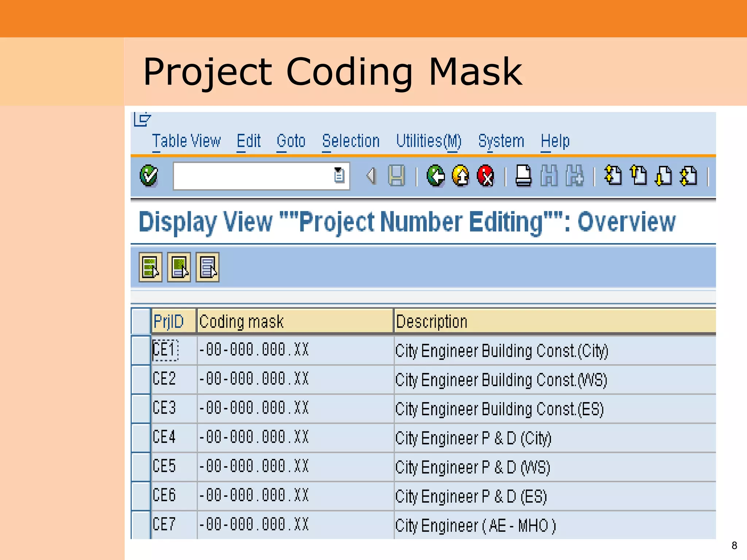This screenshot has height=560, width=747.
Task: Click the Deselect All icon
Action: 208,267
